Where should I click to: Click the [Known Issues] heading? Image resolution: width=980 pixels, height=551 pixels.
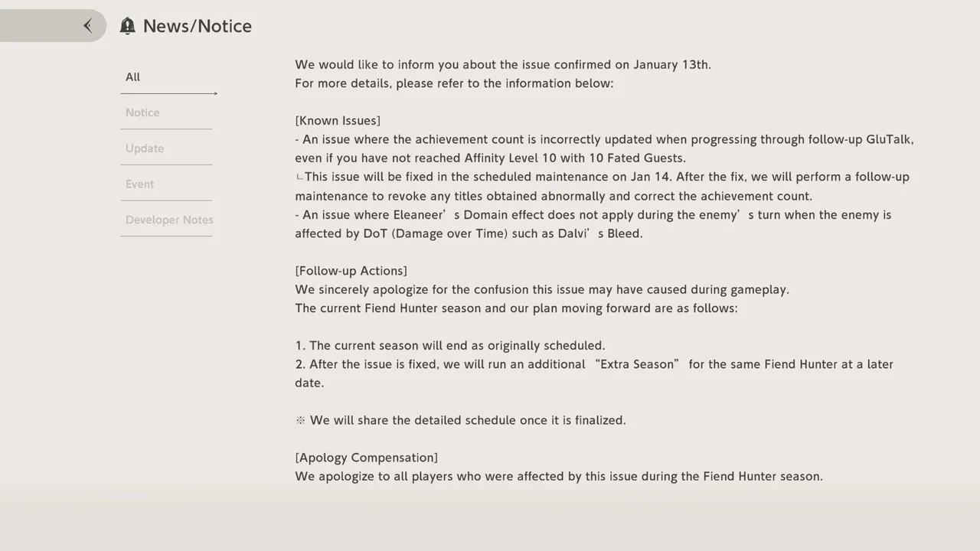(x=338, y=121)
